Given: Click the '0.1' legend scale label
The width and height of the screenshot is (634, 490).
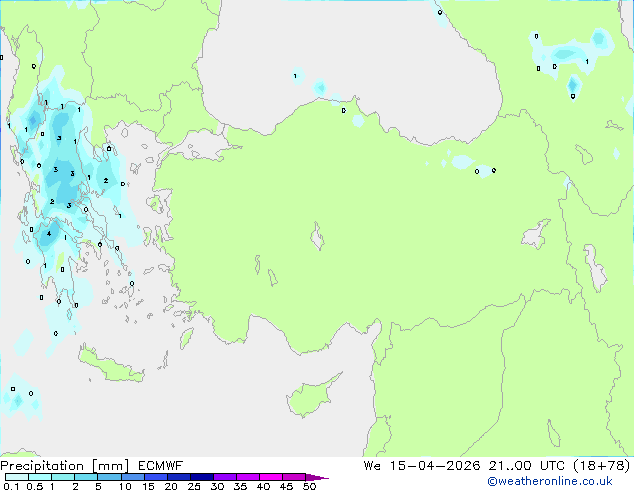Looking at the screenshot, I should point(11,486).
